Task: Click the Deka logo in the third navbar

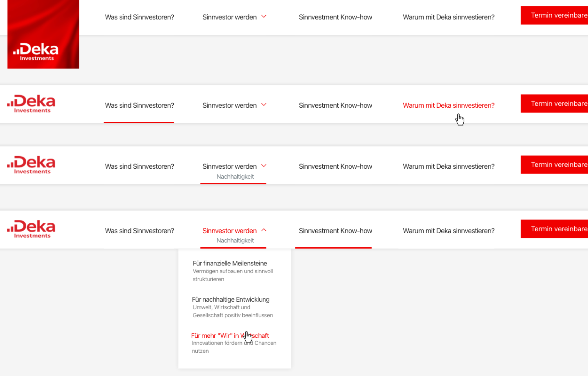Action: click(x=31, y=165)
